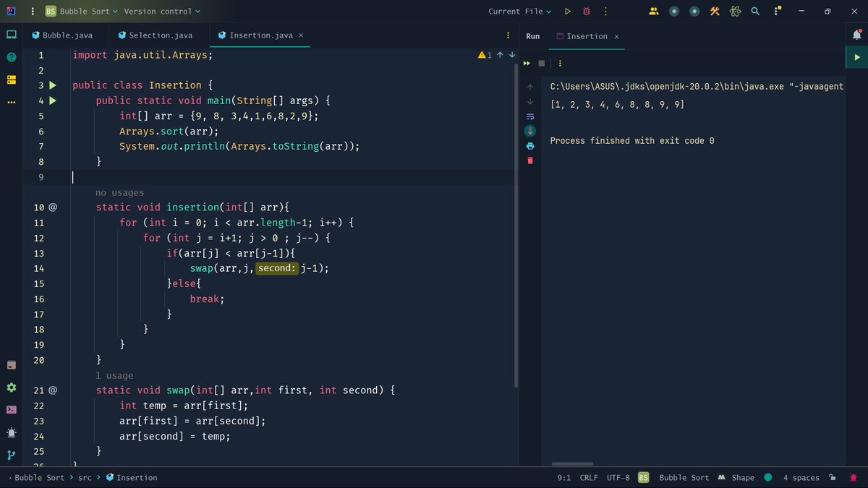Open Search Everywhere magnifier
The width and height of the screenshot is (868, 488).
coord(755,11)
